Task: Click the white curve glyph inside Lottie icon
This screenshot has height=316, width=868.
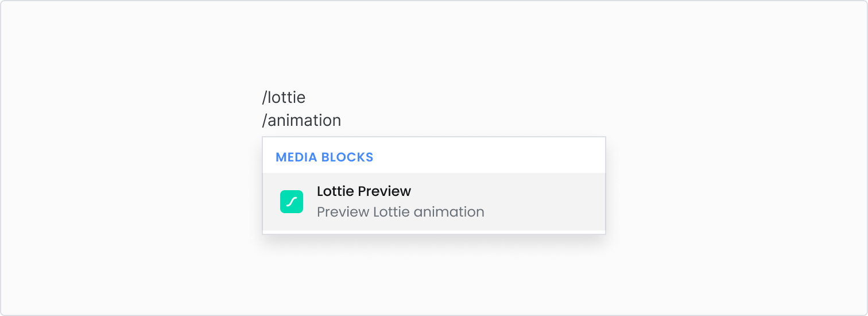Action: pos(292,202)
